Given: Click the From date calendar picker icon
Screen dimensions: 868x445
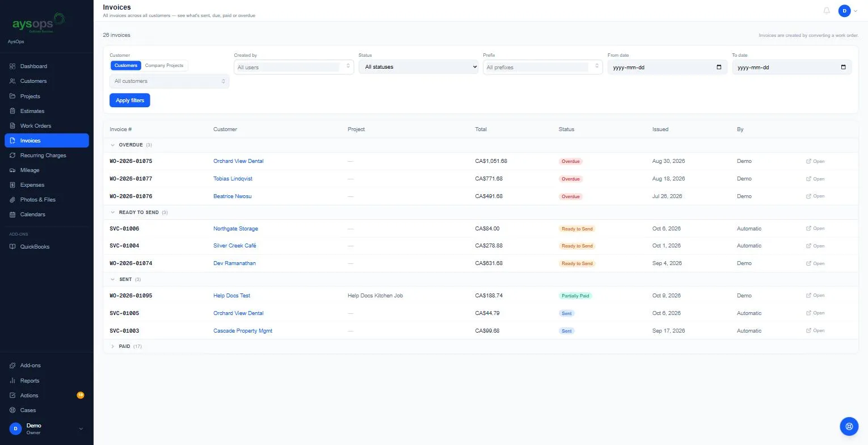Looking at the screenshot, I should (x=719, y=67).
